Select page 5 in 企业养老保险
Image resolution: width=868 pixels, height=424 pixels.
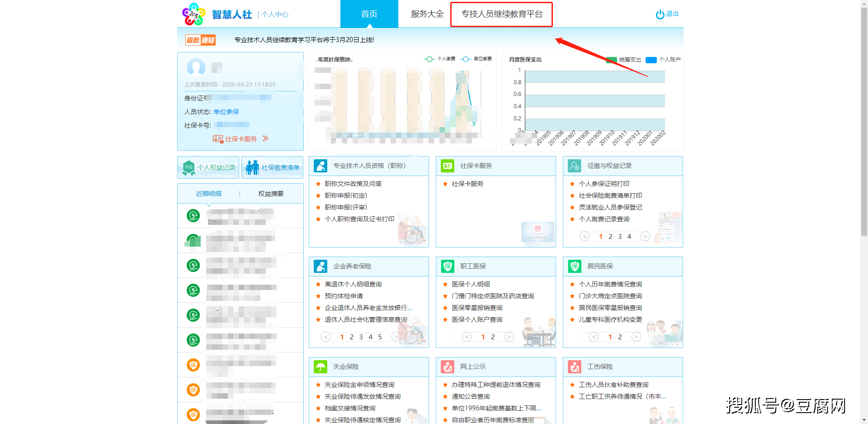[380, 337]
